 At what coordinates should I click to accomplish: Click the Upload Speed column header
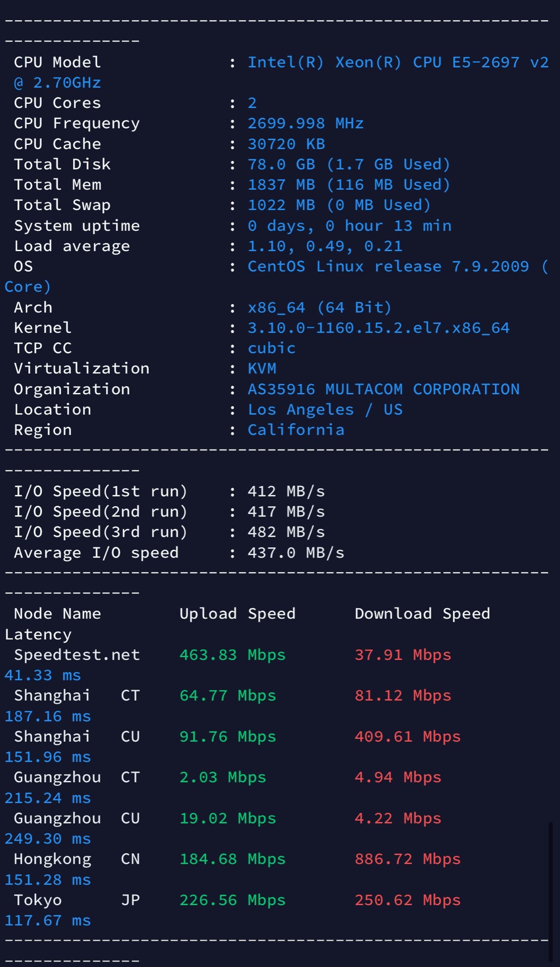point(237,613)
